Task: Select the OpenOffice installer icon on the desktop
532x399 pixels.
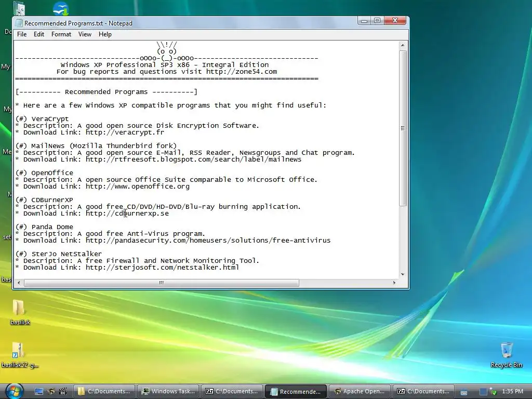Action: pos(61,8)
